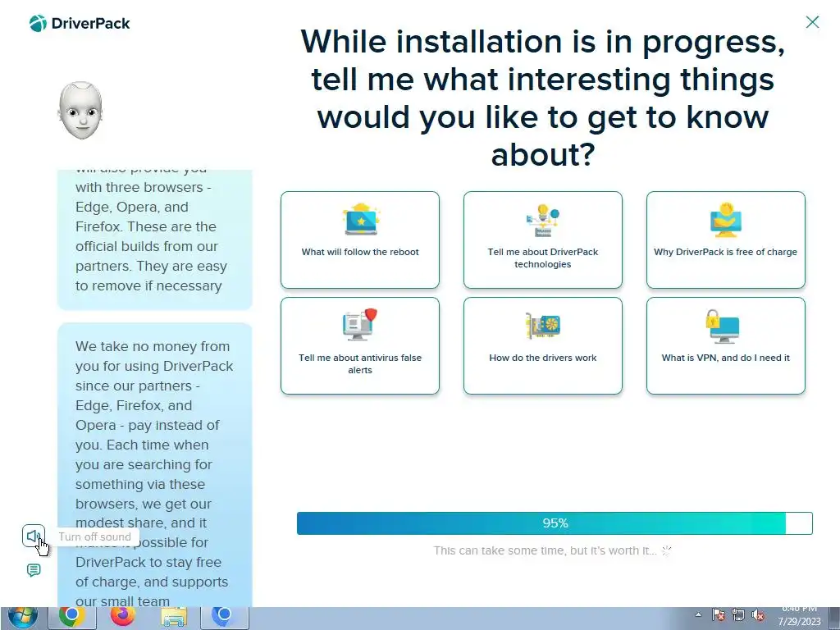This screenshot has height=630, width=840.
Task: Open 'What is VPN, and do I need it' card
Action: [x=725, y=345]
